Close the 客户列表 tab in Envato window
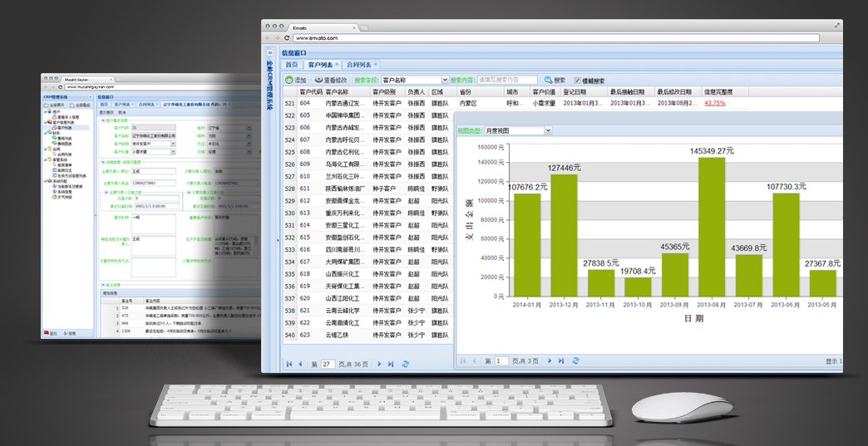 [x=337, y=64]
